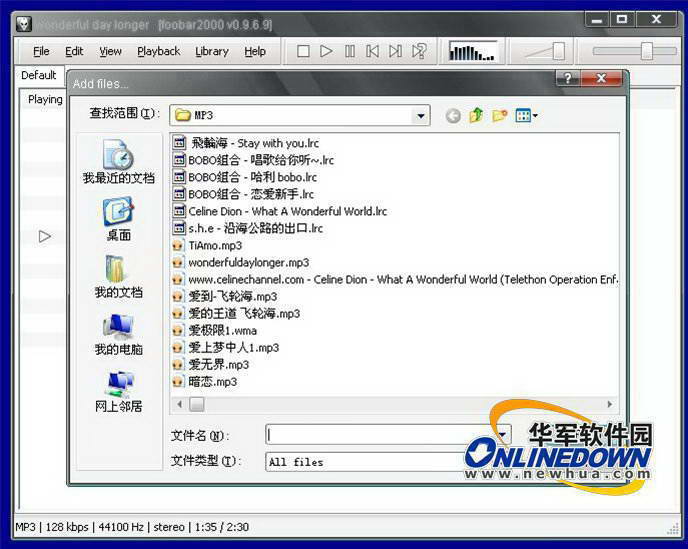Click the dialog Help question mark button
Screen dimensions: 688x549
[x=568, y=79]
